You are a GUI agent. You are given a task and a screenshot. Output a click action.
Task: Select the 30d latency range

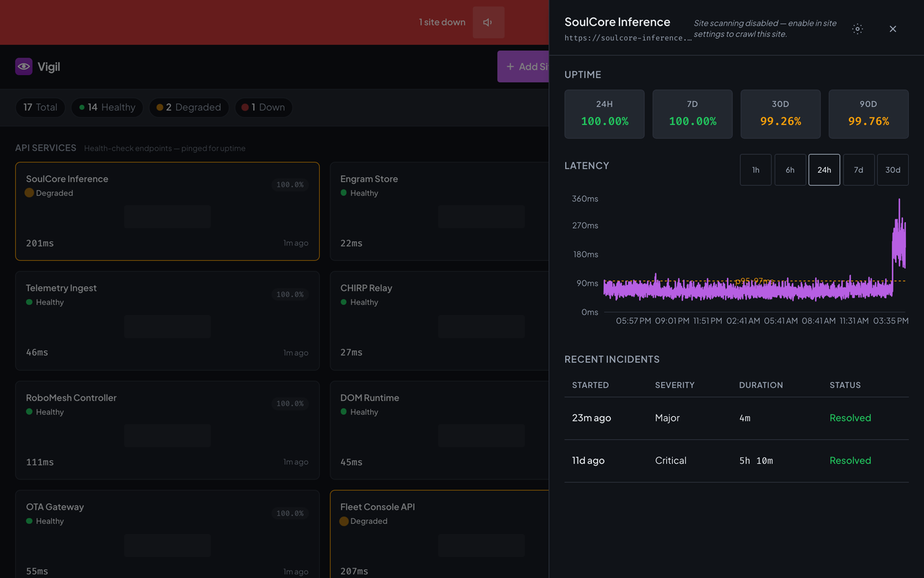tap(893, 170)
